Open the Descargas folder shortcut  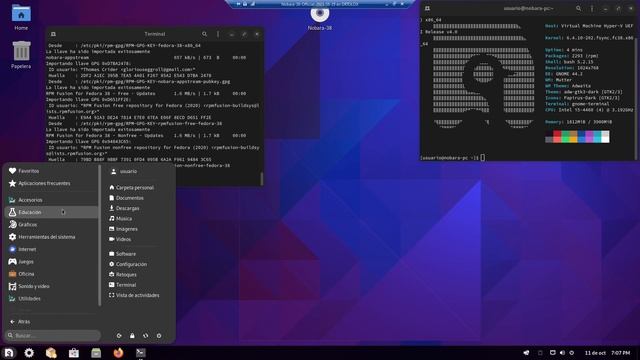[124, 208]
